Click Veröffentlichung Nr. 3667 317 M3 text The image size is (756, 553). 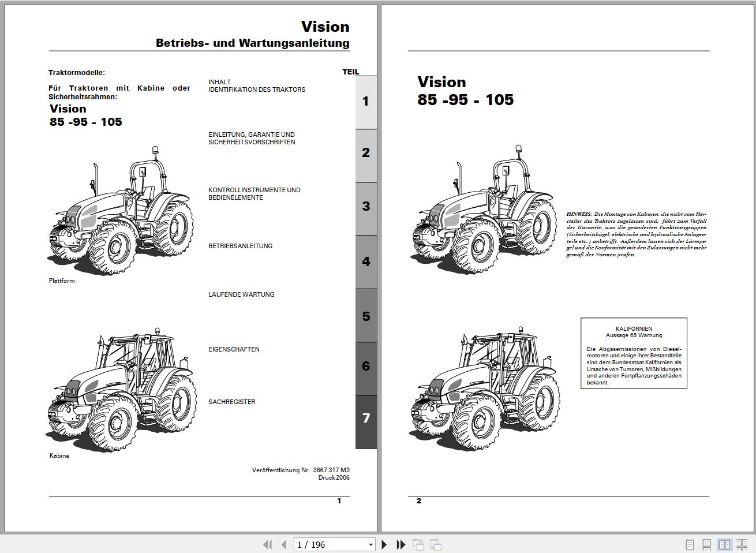coord(301,470)
